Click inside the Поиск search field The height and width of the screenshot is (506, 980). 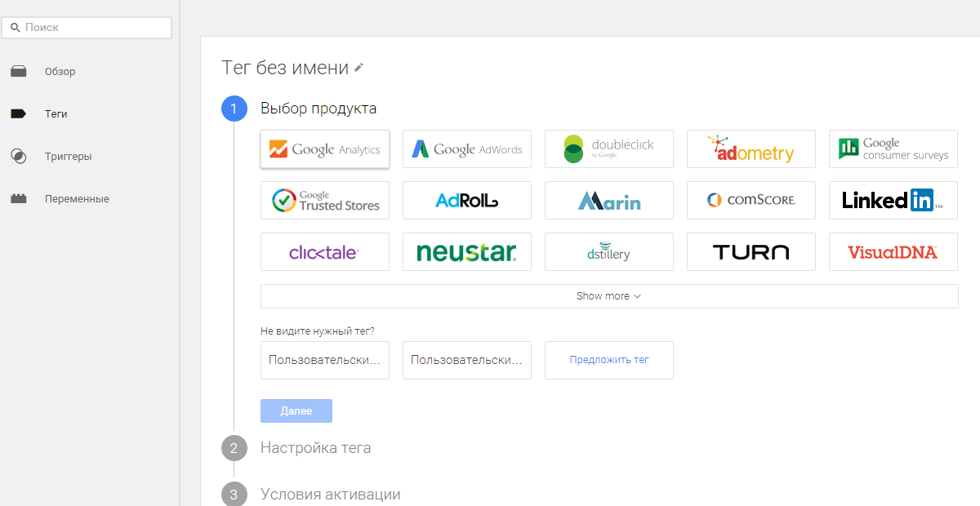pyautogui.click(x=87, y=27)
